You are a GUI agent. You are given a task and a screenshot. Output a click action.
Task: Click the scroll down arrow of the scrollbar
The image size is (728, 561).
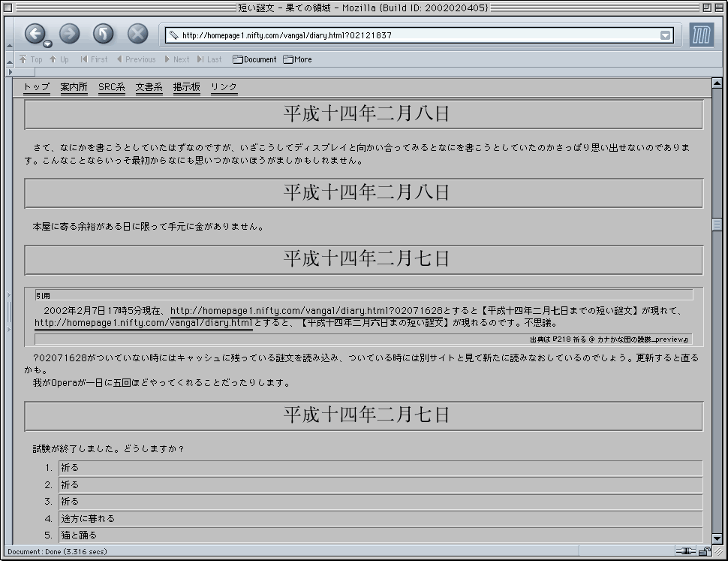click(717, 538)
